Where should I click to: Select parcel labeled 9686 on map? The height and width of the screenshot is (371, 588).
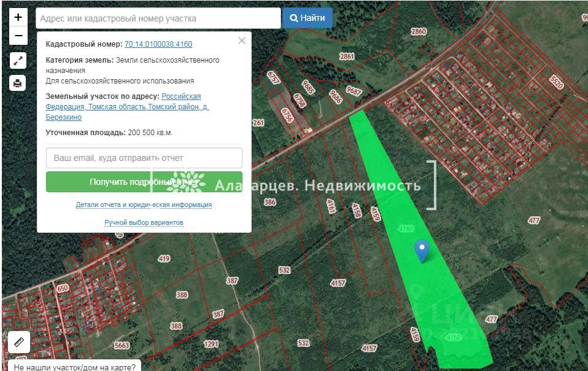coord(336,96)
